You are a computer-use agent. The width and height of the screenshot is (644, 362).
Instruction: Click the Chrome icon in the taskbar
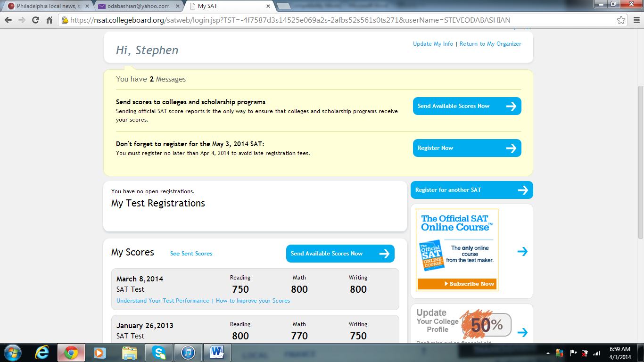71,352
